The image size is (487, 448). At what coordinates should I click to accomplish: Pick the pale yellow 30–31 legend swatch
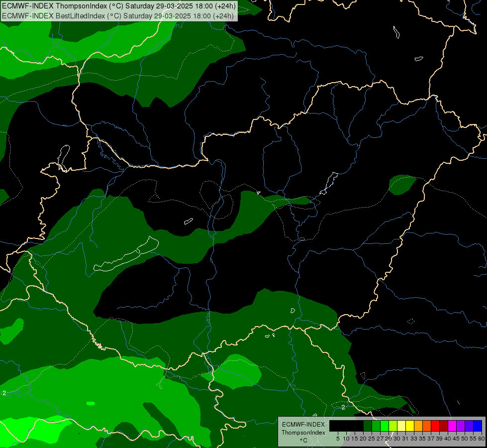point(401,426)
